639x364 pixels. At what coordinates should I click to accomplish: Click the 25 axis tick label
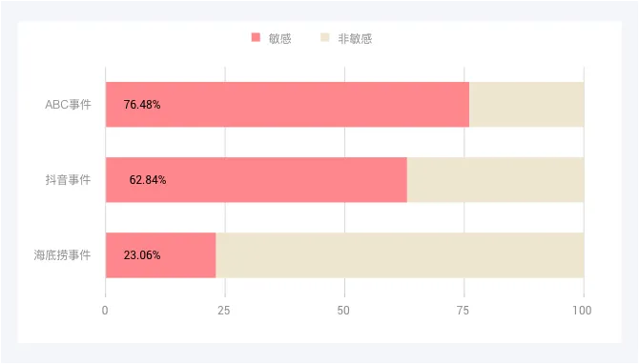tap(224, 311)
